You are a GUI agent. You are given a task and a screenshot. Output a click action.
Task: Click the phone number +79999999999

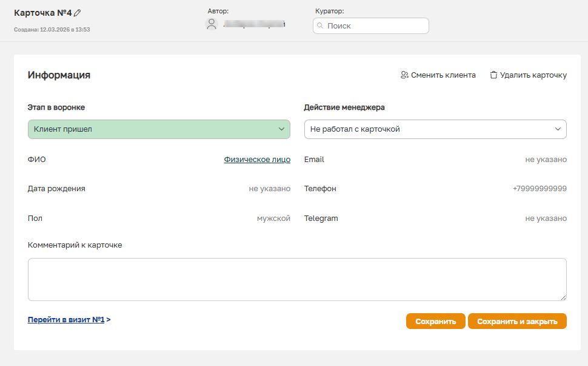tap(540, 189)
